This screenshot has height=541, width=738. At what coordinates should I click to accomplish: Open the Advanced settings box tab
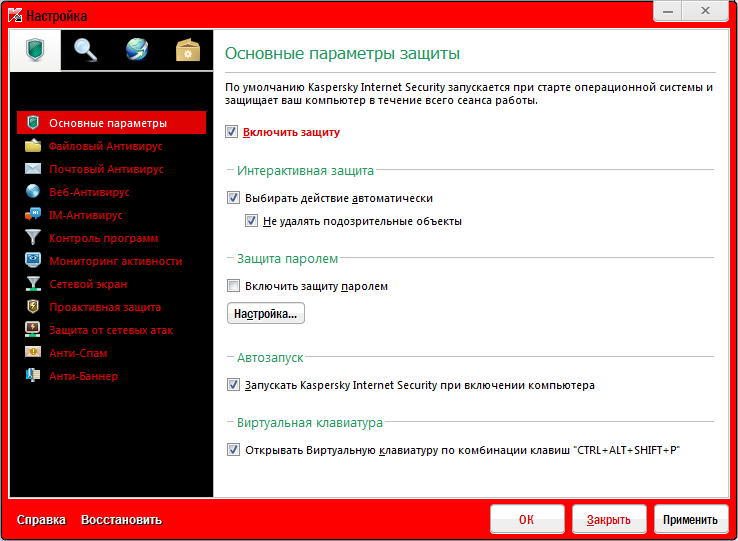coord(188,50)
